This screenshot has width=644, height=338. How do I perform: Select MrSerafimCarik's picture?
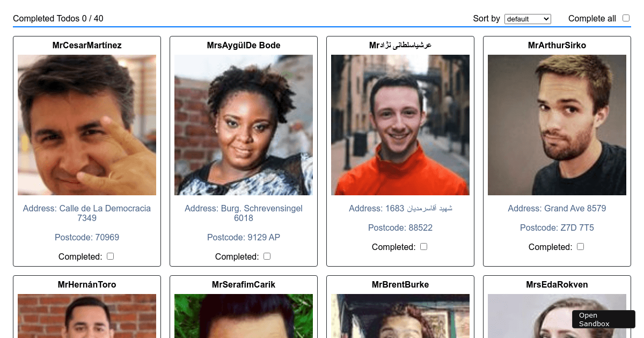(244, 316)
